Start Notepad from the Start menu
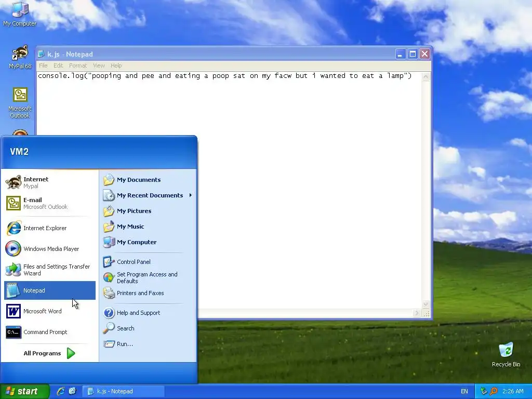 point(50,290)
